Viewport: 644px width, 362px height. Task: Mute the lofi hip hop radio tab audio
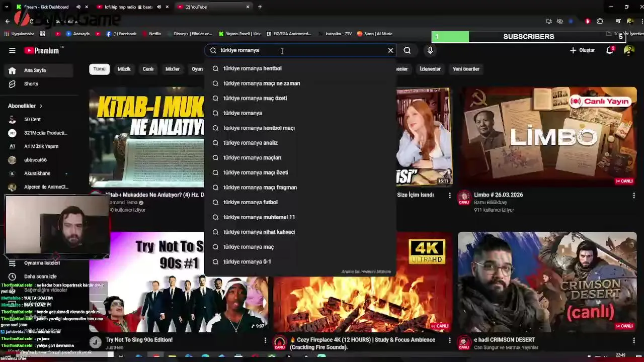(x=159, y=7)
